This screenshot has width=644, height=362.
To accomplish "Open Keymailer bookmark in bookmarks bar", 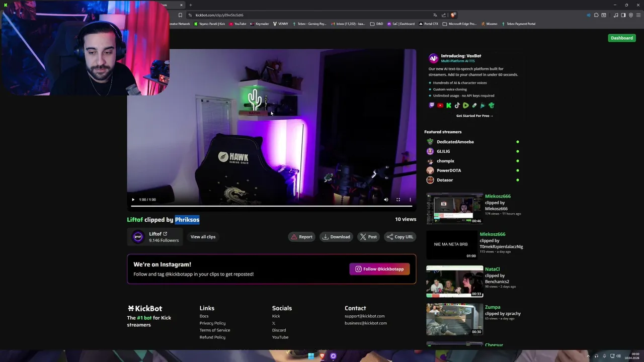I will 260,24.
